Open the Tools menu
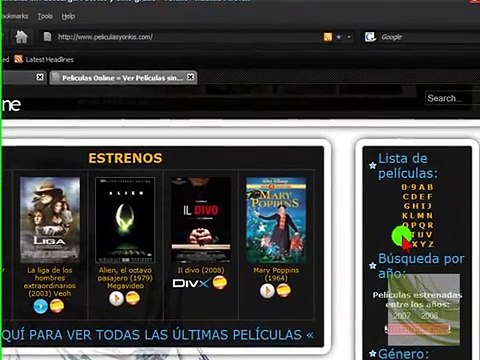This screenshot has height=360, width=480. [x=45, y=16]
